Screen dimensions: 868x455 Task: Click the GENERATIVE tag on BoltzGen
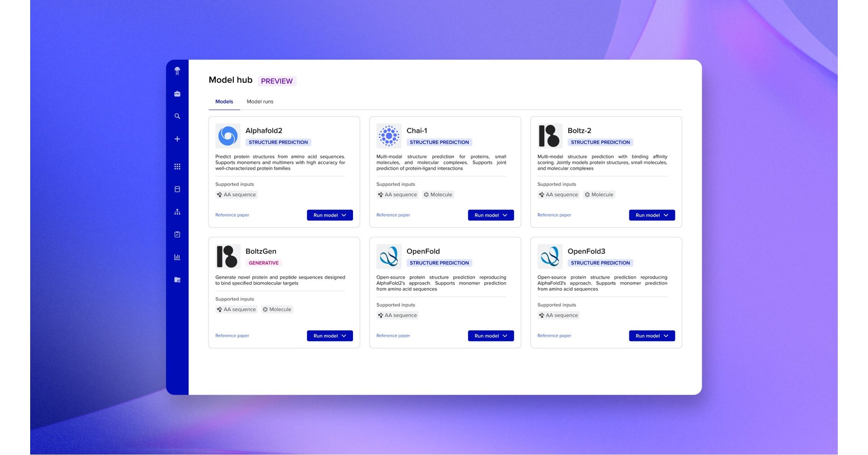point(264,263)
